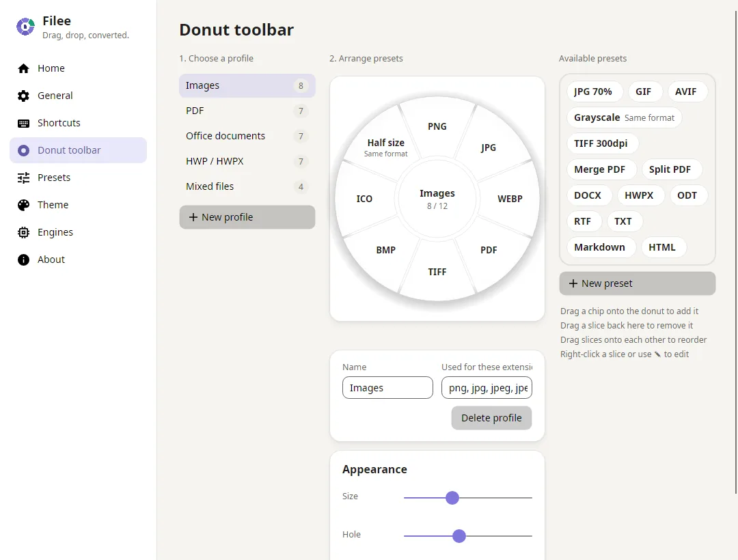Click the Markdown preset chip
This screenshot has width=738, height=560.
click(x=600, y=247)
